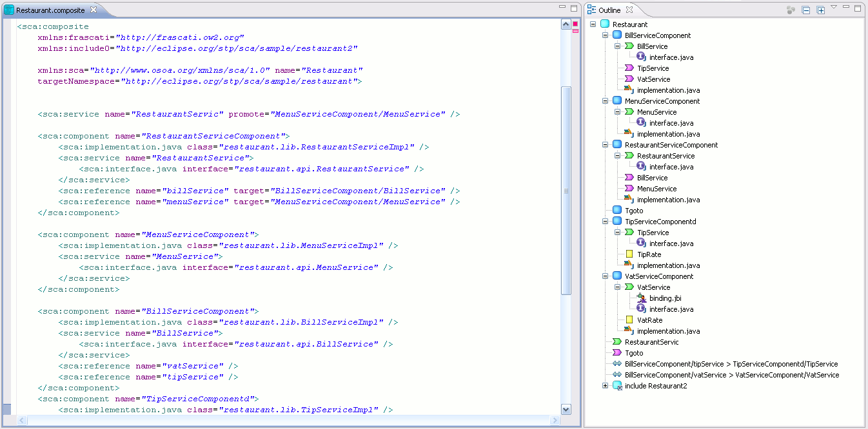Image resolution: width=868 pixels, height=429 pixels.
Task: Collapse VatService service under VatServiceComponent
Action: point(618,287)
